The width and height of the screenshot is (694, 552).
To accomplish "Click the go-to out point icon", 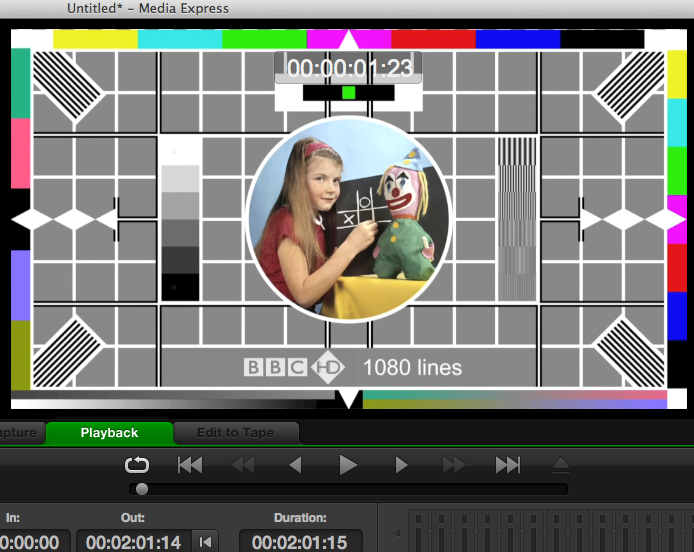I will pyautogui.click(x=205, y=542).
